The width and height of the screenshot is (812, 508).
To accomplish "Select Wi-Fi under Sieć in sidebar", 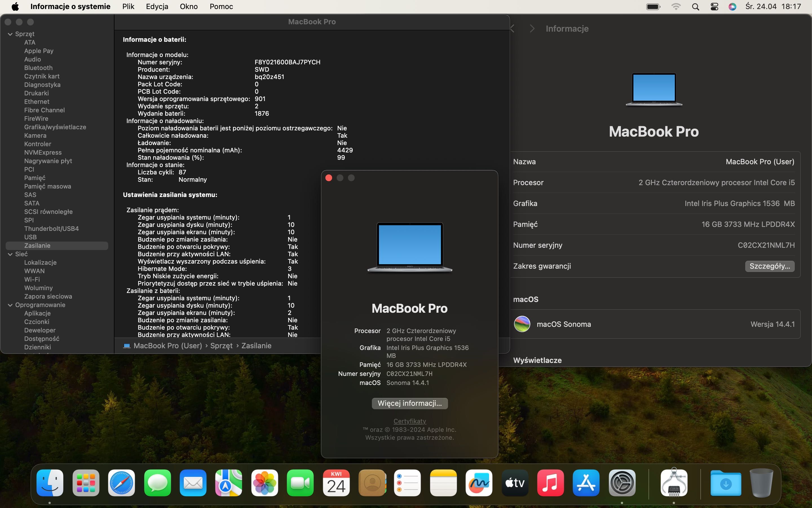I will pos(32,279).
